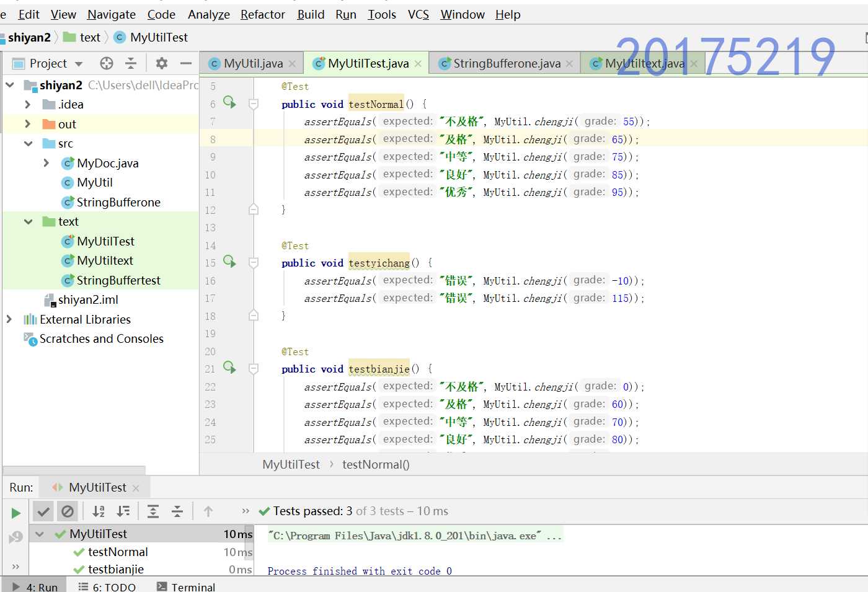Fold testNormal method body
The image size is (868, 592).
[x=254, y=104]
